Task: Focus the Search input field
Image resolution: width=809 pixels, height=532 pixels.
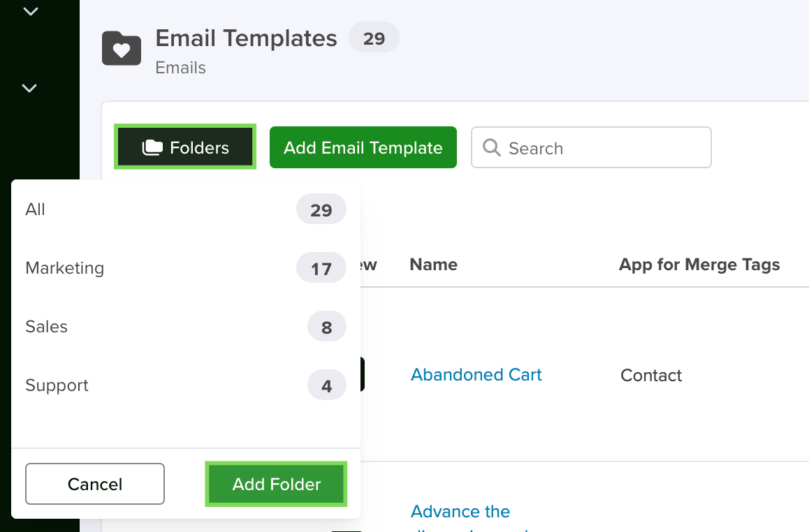Action: pos(591,147)
